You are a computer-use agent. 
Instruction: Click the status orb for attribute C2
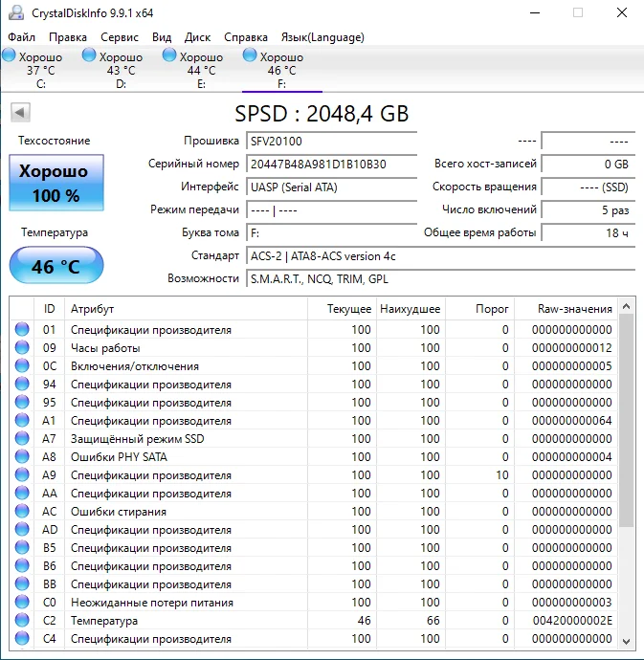[x=22, y=620]
